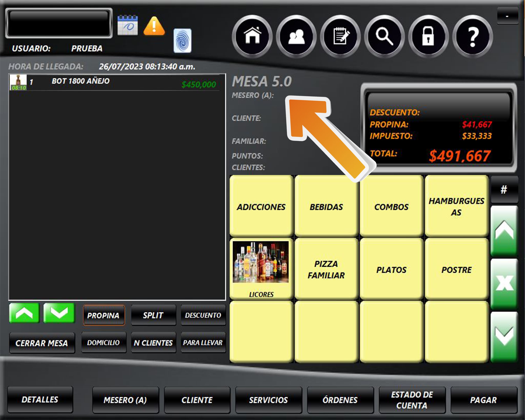Click the home icon button
Viewport: 525px width, 420px height.
click(252, 36)
